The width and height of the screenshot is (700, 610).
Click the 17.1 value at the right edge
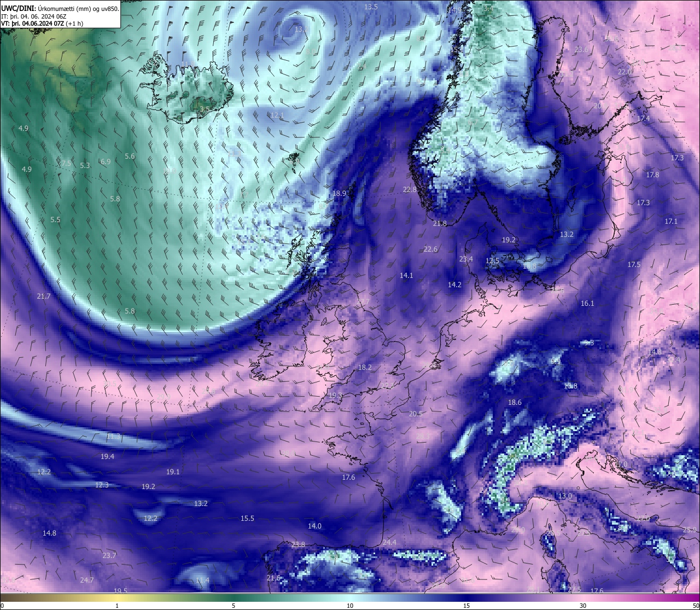pos(671,221)
